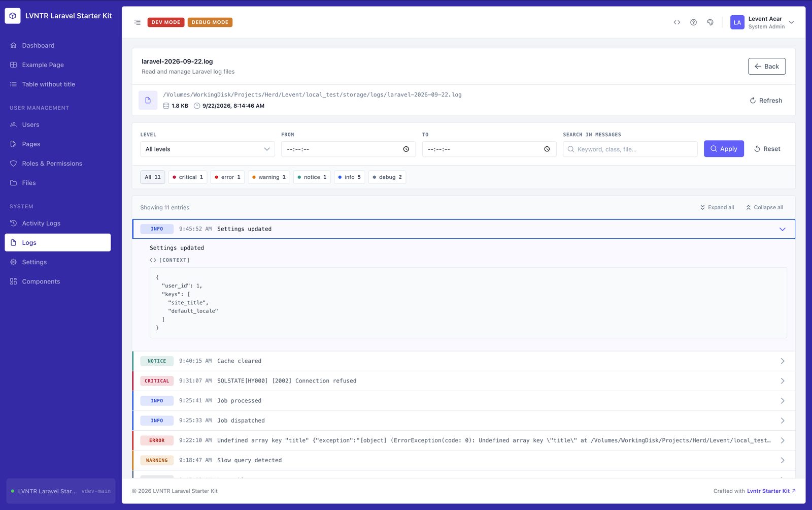The image size is (812, 510).
Task: Click the Back button
Action: [766, 67]
